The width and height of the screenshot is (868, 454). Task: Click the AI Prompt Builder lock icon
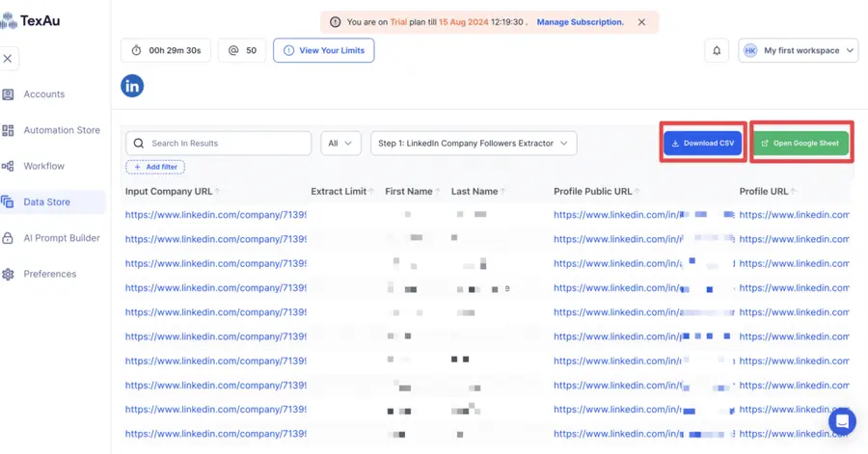click(8, 238)
